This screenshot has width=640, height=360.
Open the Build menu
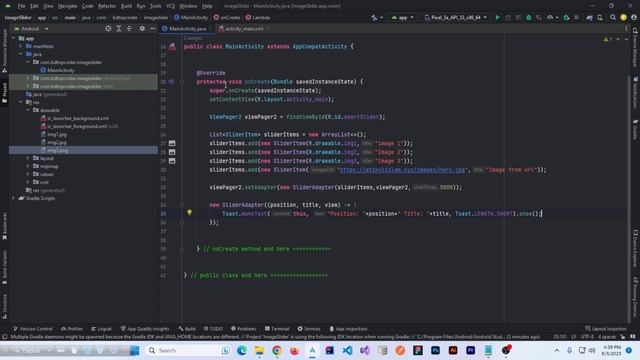click(126, 6)
